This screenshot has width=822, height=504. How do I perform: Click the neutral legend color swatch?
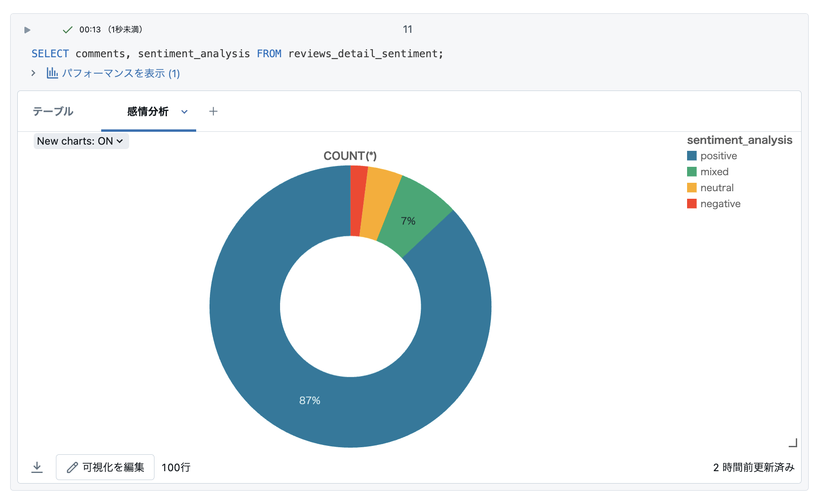coord(692,188)
